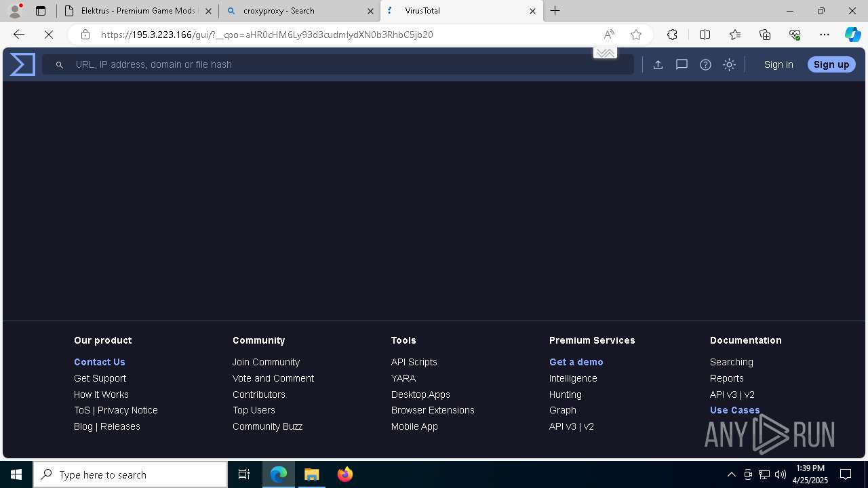Viewport: 868px width, 488px height.
Task: Open the Community Buzz link
Action: 267,426
